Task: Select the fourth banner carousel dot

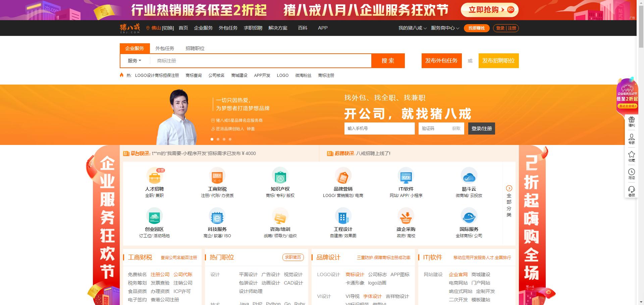Action: 230,139
